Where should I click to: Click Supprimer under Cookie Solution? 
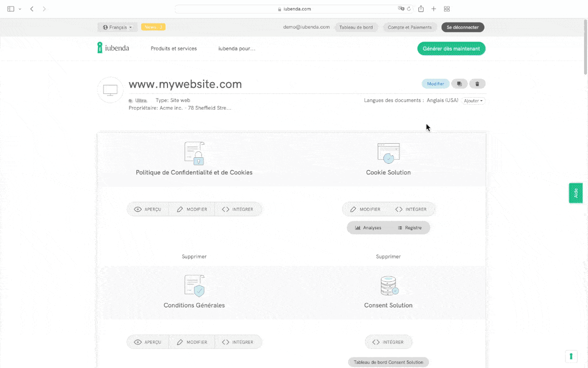point(388,256)
